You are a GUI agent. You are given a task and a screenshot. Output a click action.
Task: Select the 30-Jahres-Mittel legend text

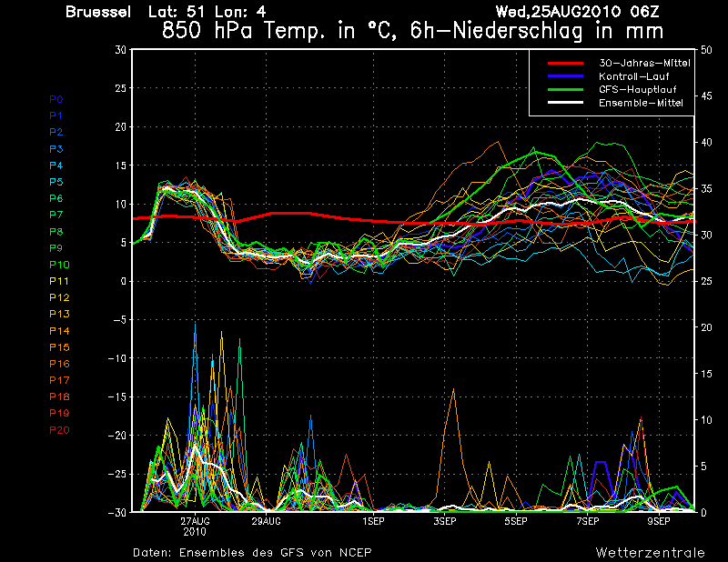coord(644,63)
